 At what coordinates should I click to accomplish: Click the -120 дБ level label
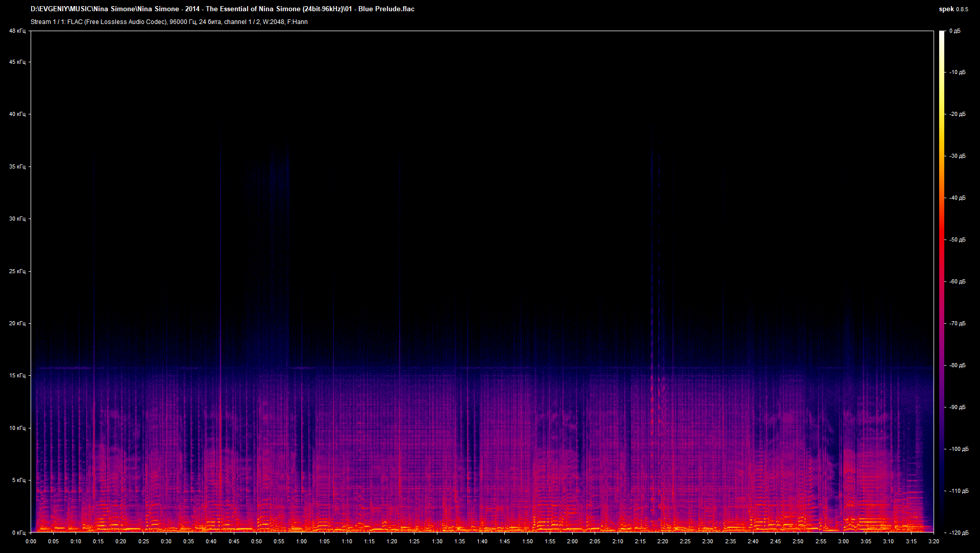tap(959, 533)
